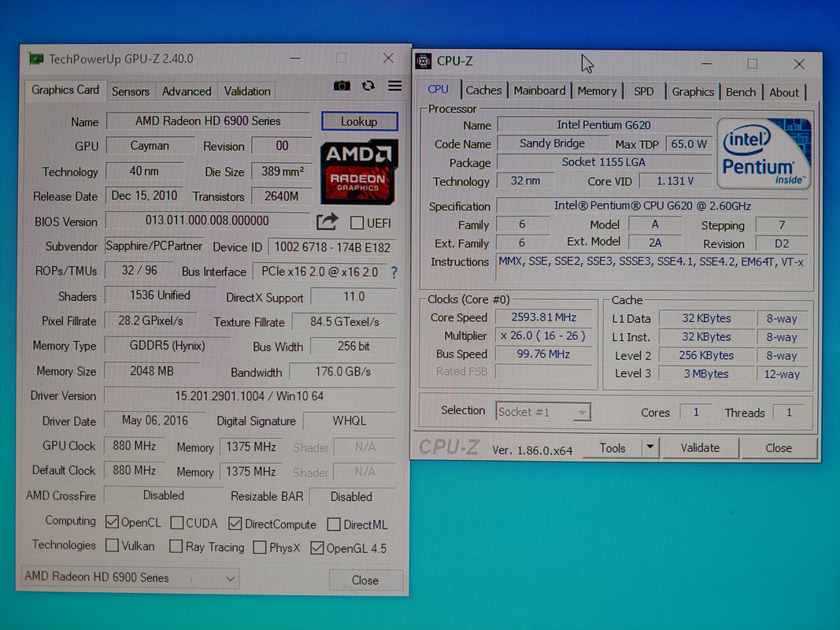
Task: Click the Code Name value Sandy Bridge
Action: click(553, 143)
